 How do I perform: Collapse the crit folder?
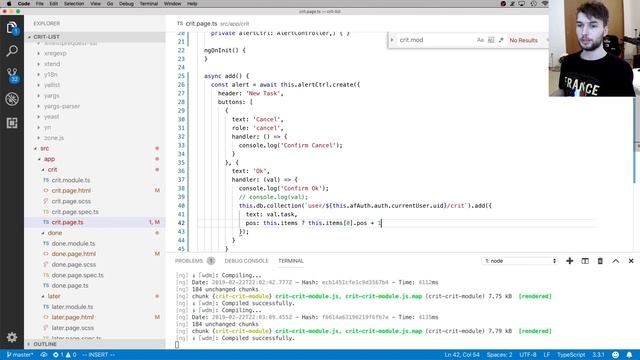click(x=52, y=169)
